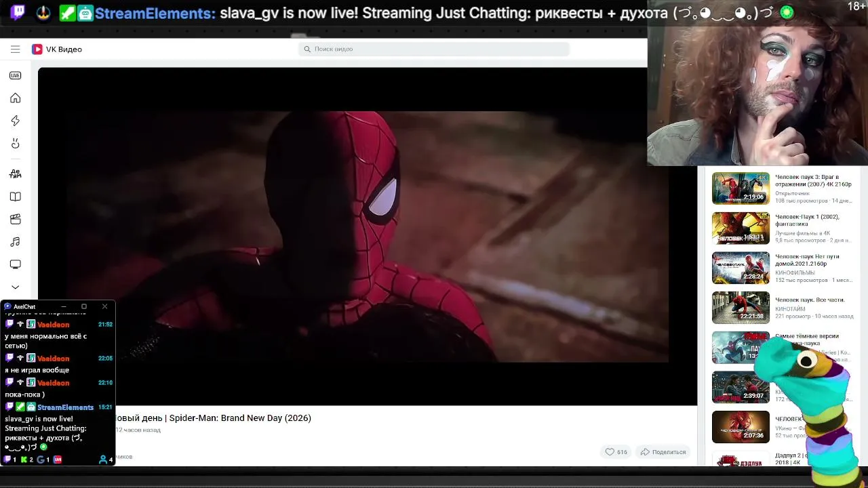Click the 615 likes count

click(622, 452)
